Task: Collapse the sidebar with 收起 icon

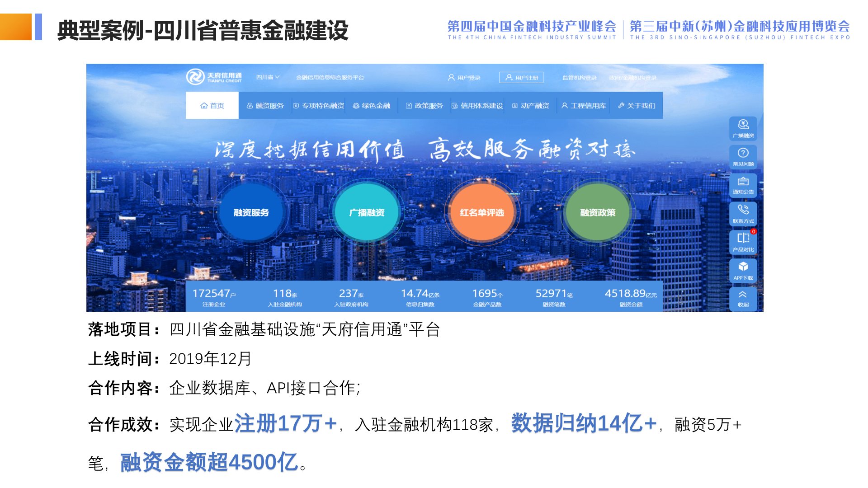Action: [743, 299]
